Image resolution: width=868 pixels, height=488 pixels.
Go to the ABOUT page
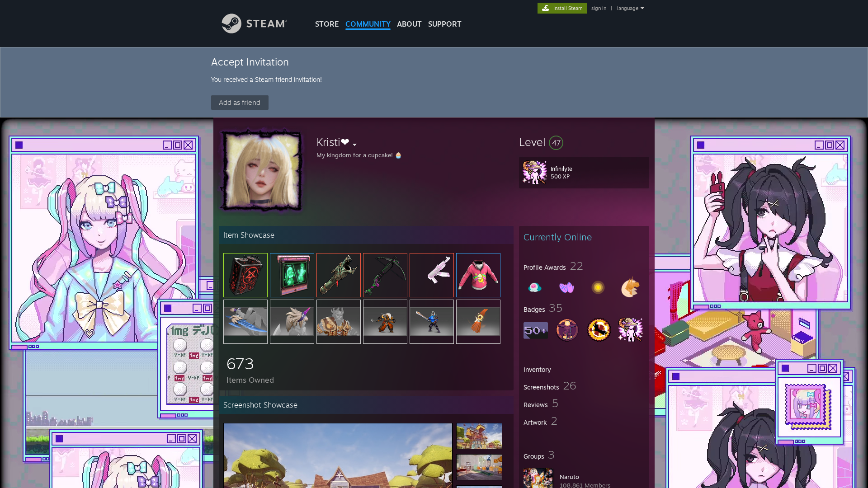coord(409,24)
